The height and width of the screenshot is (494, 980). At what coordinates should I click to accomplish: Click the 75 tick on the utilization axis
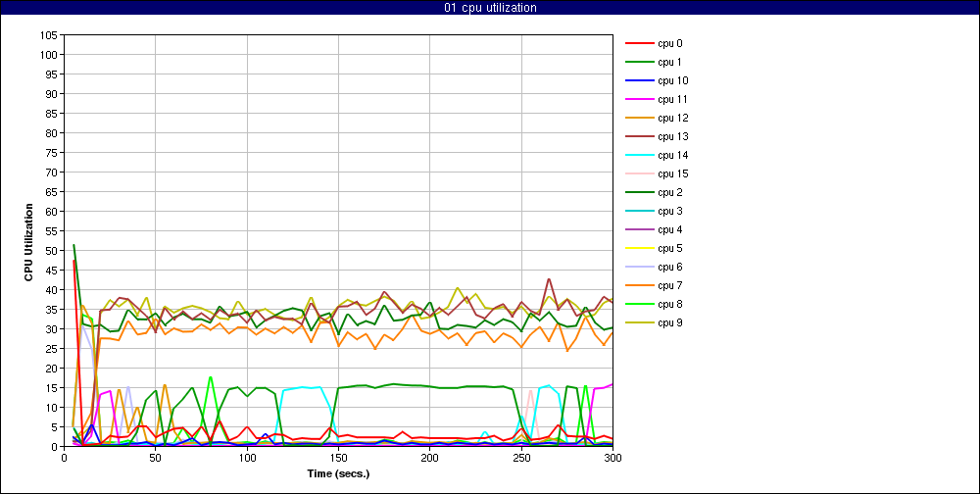(x=53, y=153)
